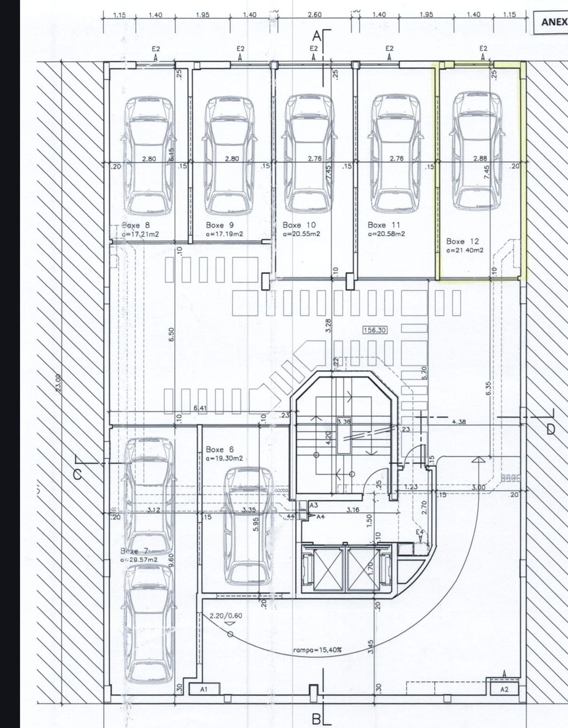Click the 2.88 width in Boxe 12
The width and height of the screenshot is (568, 728).
click(x=480, y=158)
